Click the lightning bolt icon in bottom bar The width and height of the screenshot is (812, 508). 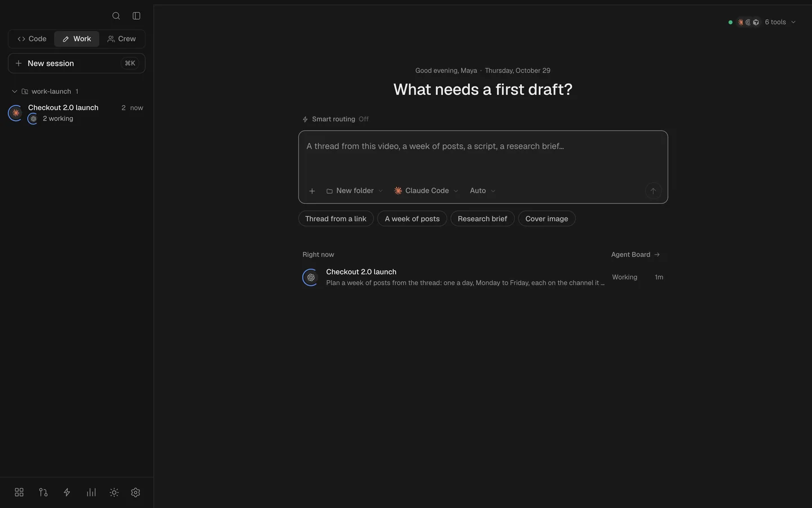point(67,492)
